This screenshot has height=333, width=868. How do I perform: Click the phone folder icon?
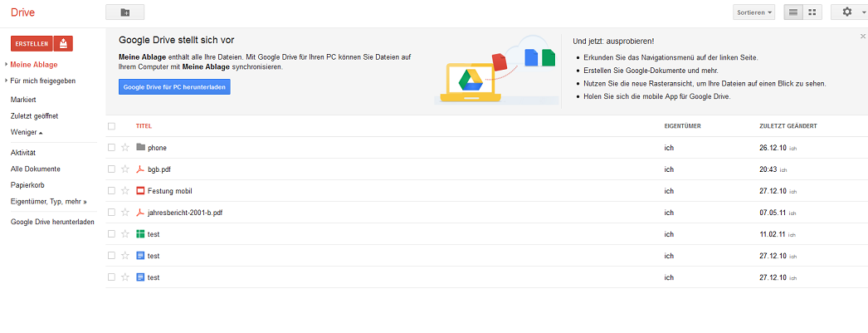point(140,147)
